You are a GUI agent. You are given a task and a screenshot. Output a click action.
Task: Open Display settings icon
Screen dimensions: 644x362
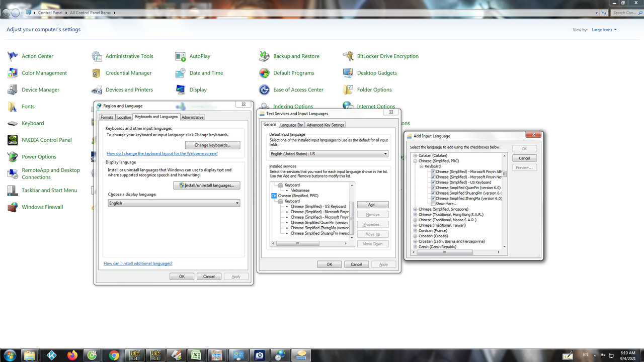181,89
